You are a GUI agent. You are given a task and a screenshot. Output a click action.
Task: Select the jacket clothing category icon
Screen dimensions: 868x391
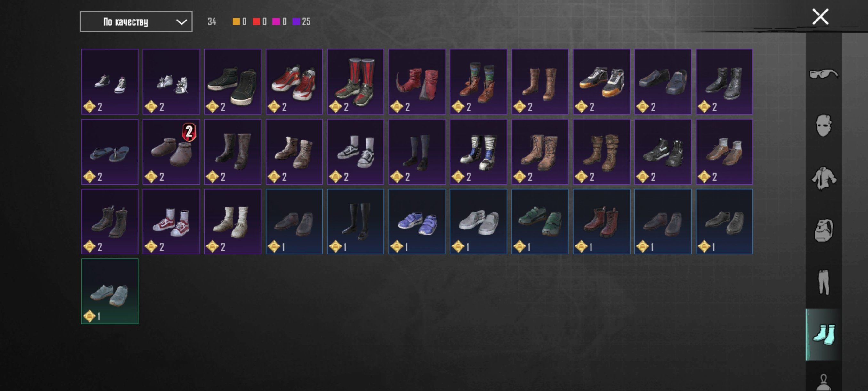tap(823, 178)
